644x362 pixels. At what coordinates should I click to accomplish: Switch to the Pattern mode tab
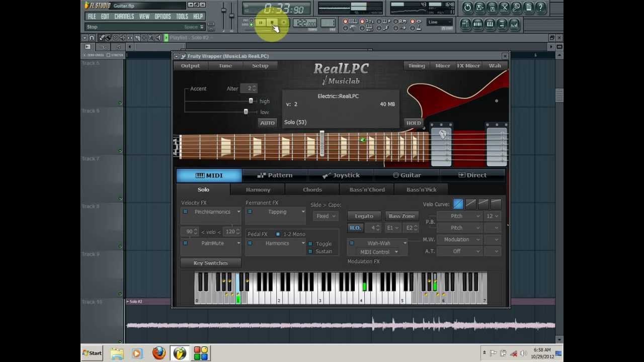[x=275, y=175]
